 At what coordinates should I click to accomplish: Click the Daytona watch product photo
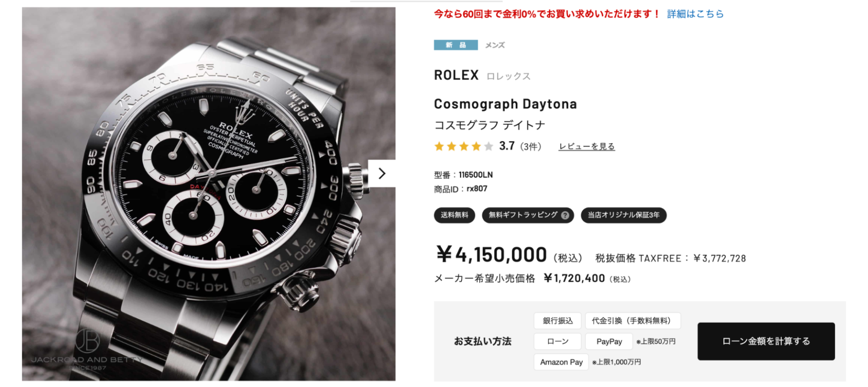(208, 194)
